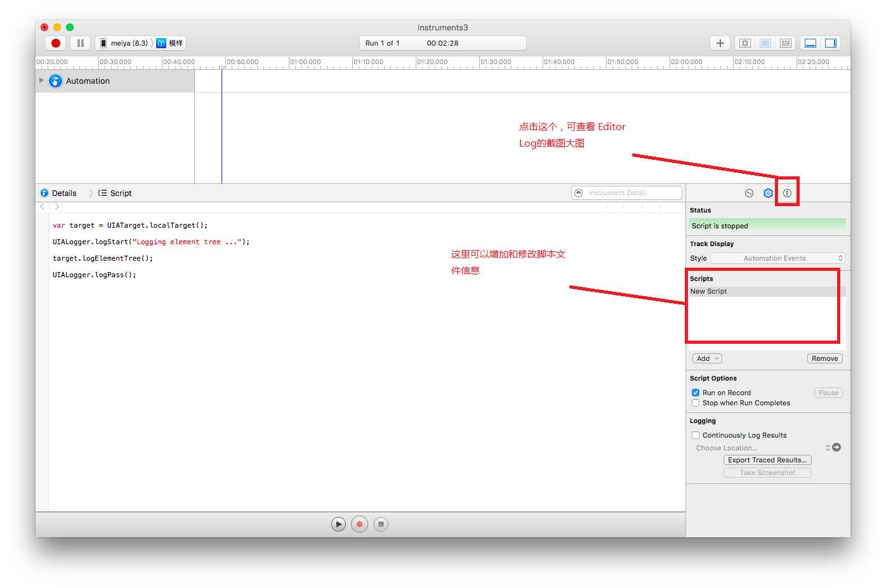
Task: Pause the trace with the pause button
Action: pos(80,43)
